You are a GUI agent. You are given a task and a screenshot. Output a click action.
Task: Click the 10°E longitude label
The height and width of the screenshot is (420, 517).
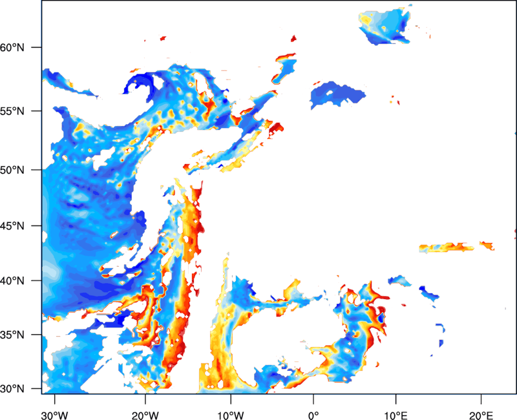pos(395,415)
